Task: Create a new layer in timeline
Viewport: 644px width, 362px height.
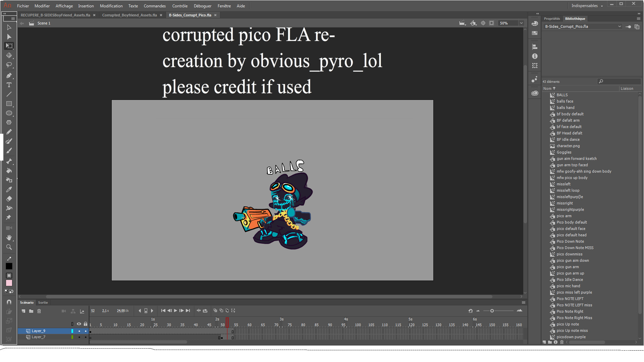Action: point(23,311)
